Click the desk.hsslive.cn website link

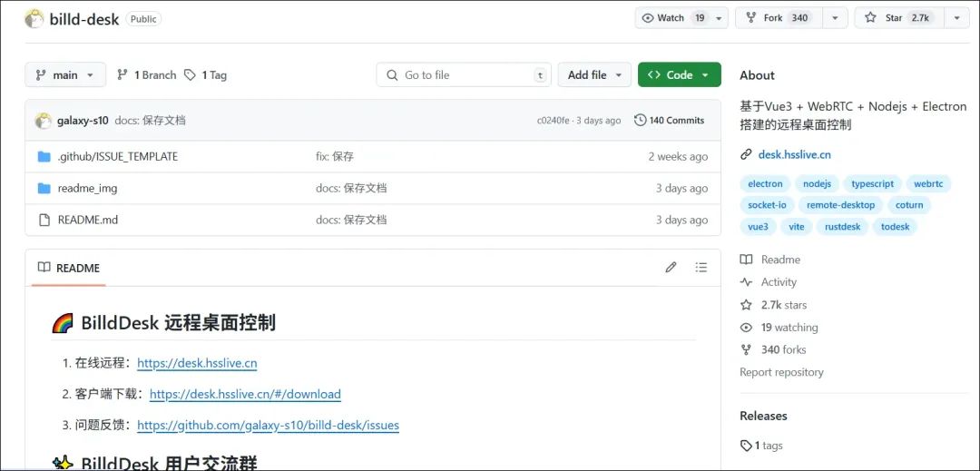point(794,154)
